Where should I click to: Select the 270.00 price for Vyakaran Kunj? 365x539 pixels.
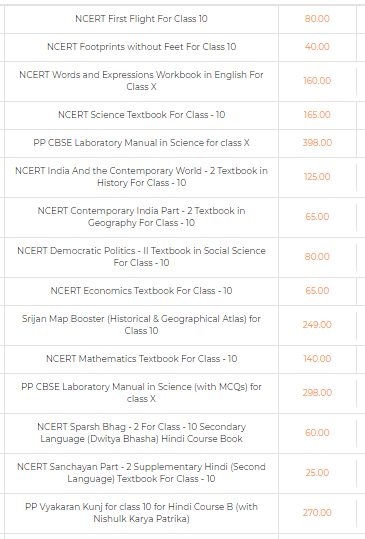click(317, 513)
